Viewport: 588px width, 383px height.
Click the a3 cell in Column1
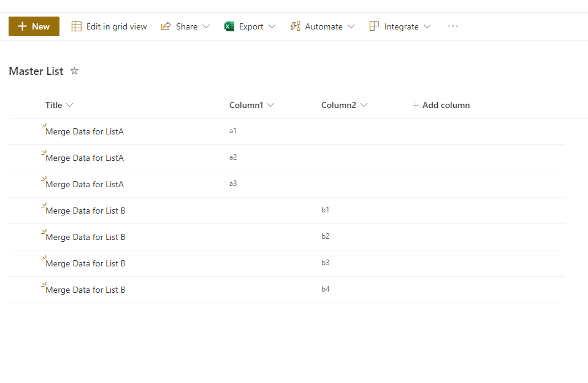[x=233, y=184]
